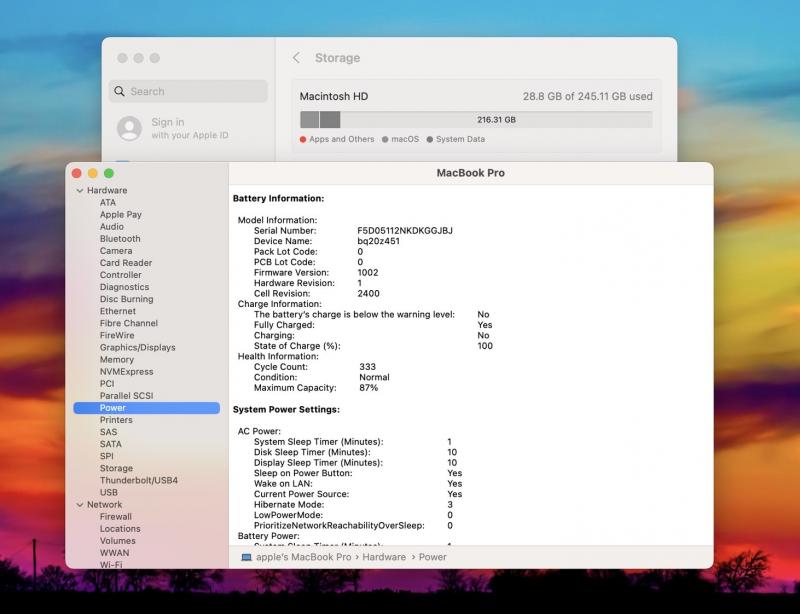
Task: Click apple's MacBook Pro in path bar
Action: (303, 557)
